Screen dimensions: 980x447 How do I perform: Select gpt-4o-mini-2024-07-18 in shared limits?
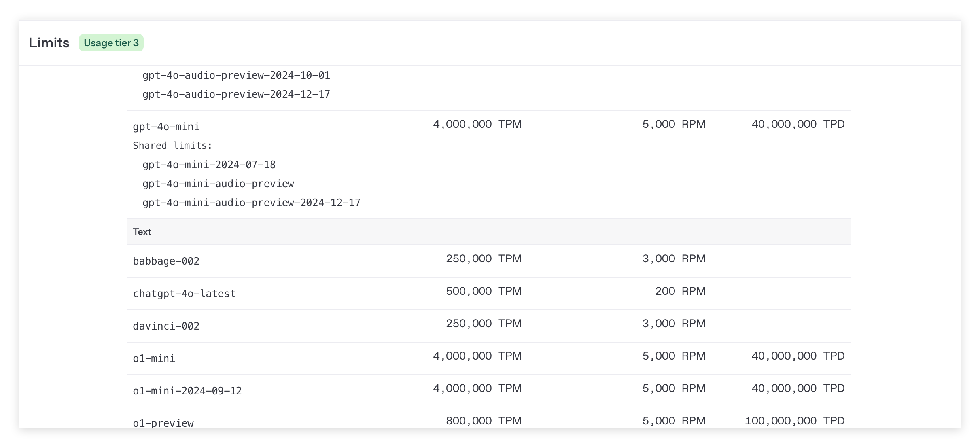pyautogui.click(x=209, y=165)
